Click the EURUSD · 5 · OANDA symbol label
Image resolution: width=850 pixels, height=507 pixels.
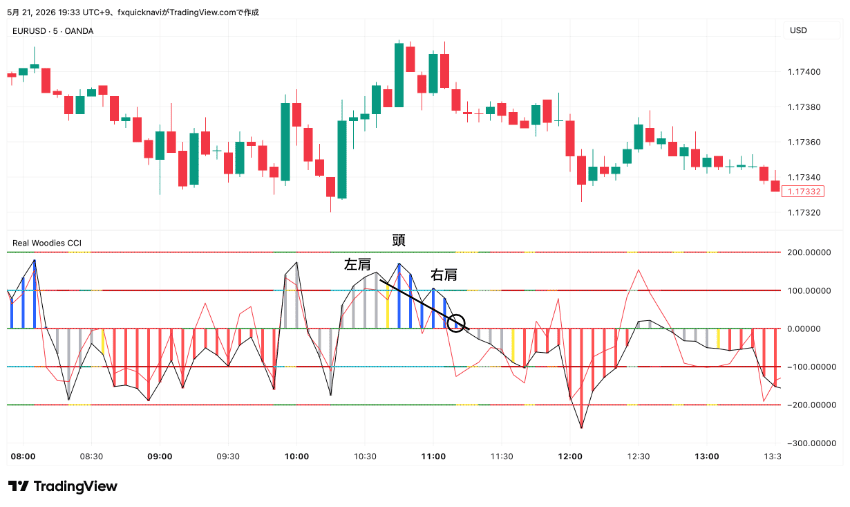53,31
